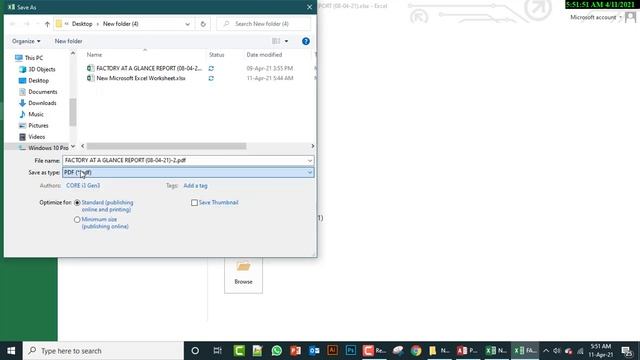Go up one folder level
Viewport: 640px width, 360px height.
[x=47, y=24]
